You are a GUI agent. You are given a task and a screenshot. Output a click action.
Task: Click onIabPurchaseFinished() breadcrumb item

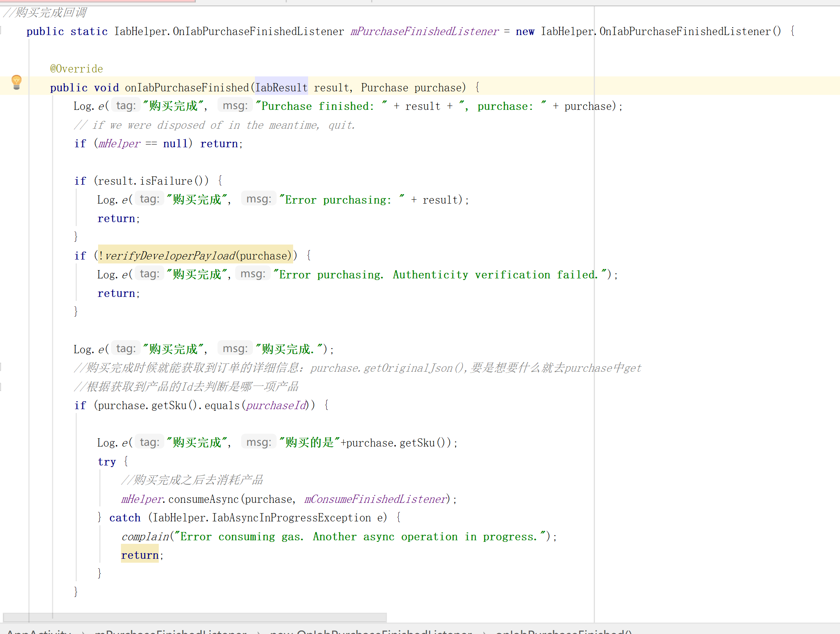pos(563,631)
